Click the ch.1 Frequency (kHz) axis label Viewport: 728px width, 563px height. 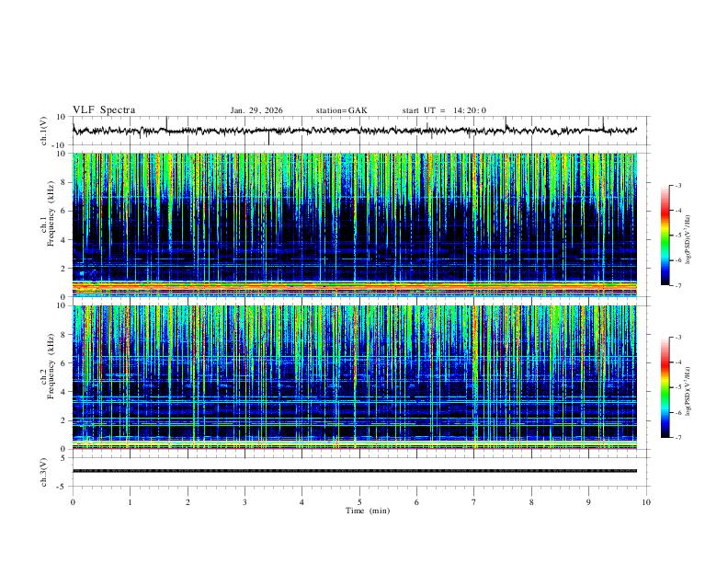51,213
